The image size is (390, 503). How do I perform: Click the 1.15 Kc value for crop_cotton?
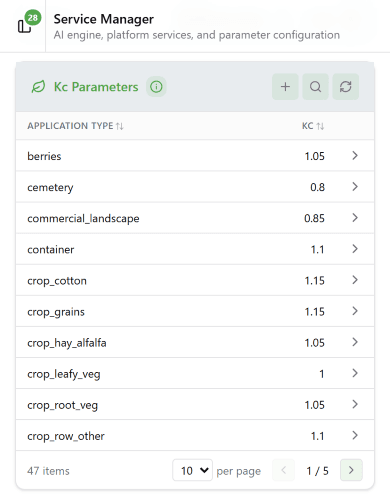pos(315,281)
